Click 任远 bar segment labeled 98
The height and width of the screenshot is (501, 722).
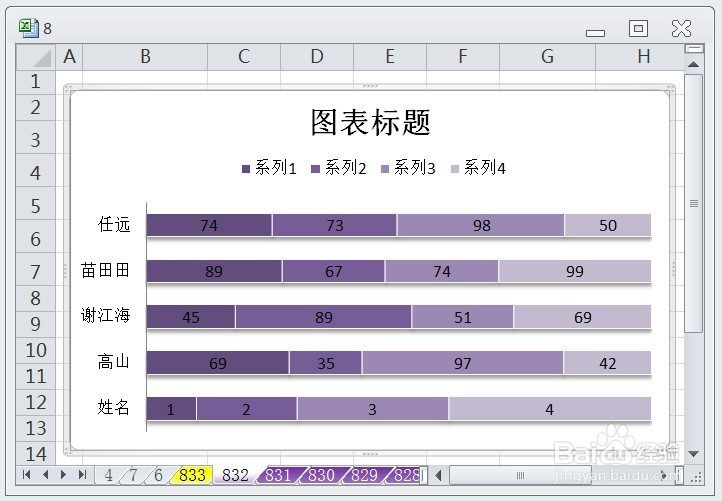pos(481,225)
